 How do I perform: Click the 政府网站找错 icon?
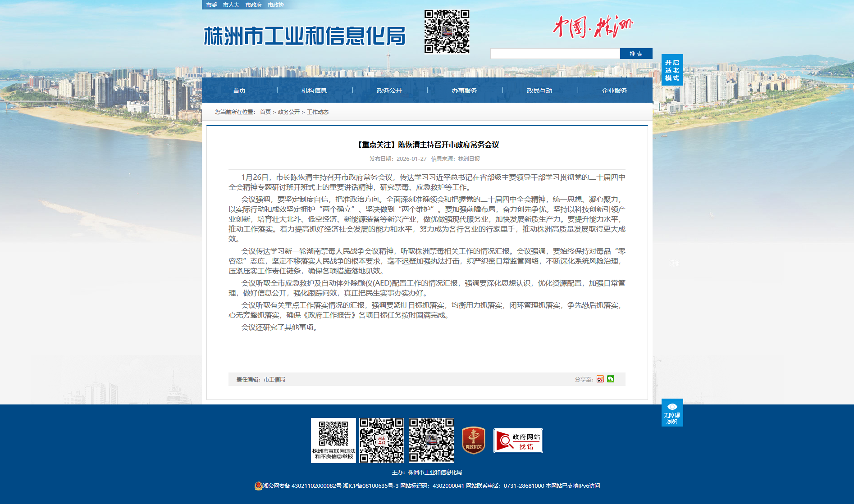518,440
